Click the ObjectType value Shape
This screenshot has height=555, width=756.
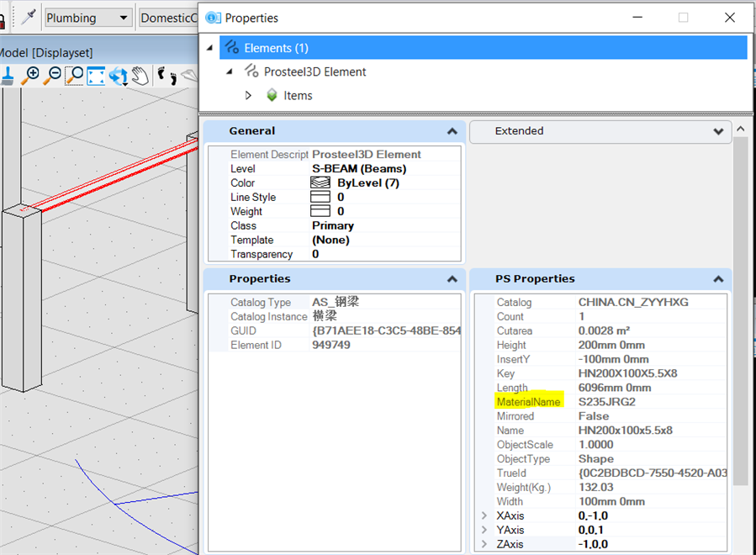click(x=596, y=458)
